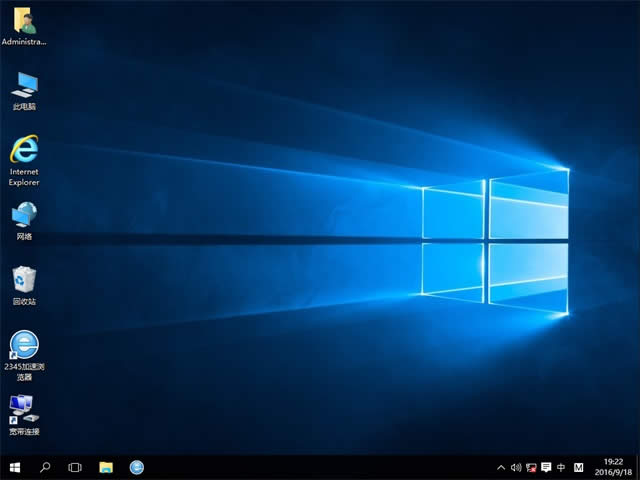Select the Administrator folder desktop icon

point(24,24)
